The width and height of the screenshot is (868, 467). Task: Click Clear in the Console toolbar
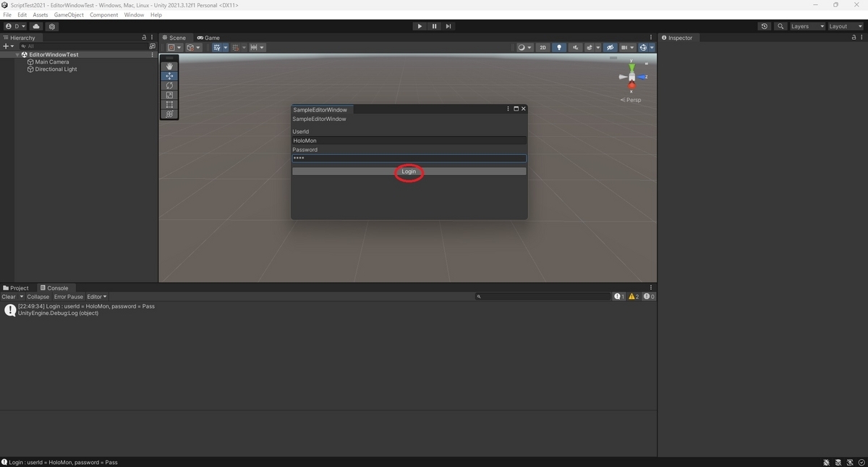(x=9, y=296)
